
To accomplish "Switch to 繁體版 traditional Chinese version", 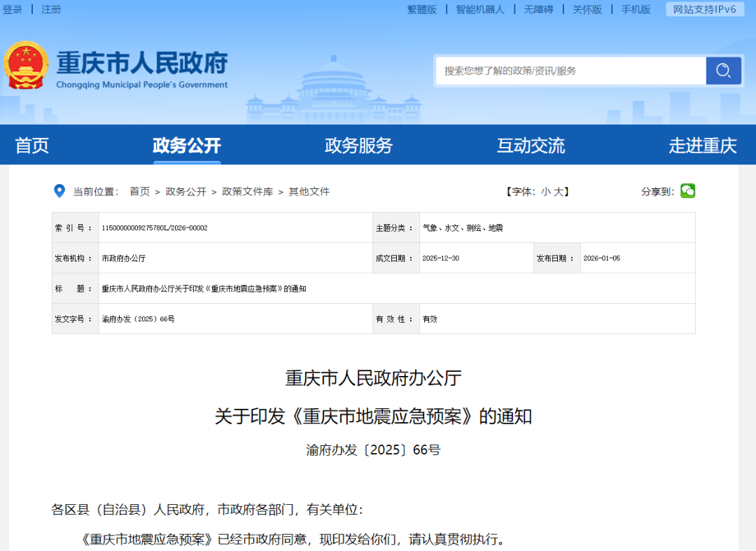I will click(421, 9).
